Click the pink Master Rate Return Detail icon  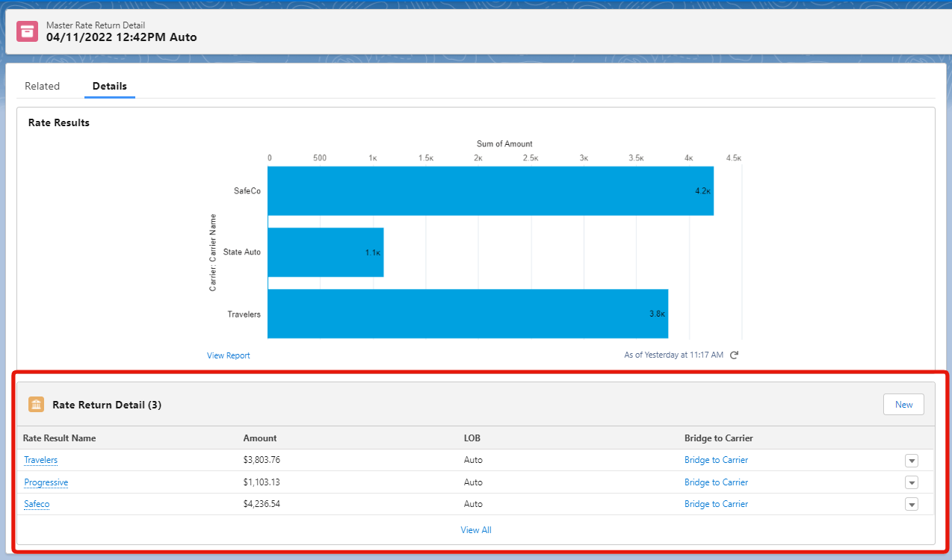(x=28, y=31)
